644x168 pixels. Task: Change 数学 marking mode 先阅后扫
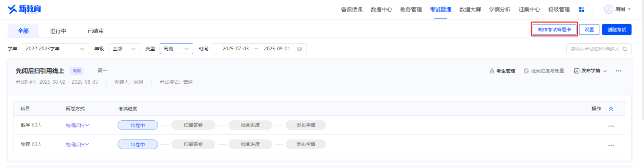[77, 125]
